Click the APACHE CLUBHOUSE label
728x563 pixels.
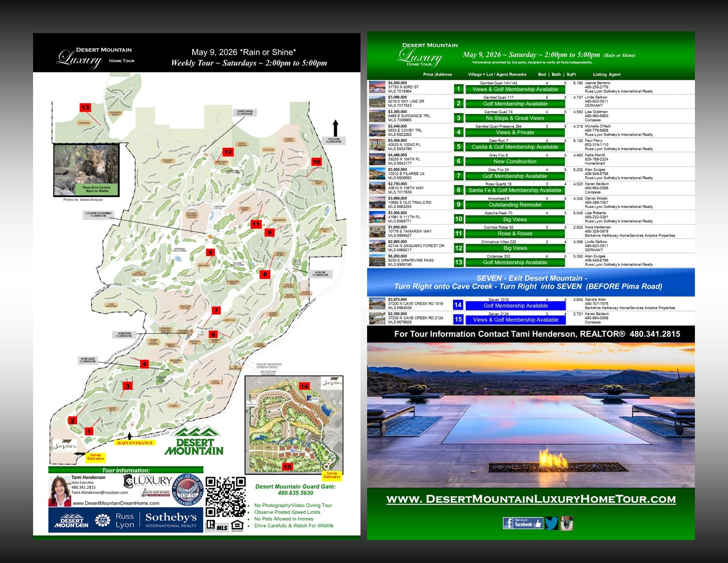(320, 274)
